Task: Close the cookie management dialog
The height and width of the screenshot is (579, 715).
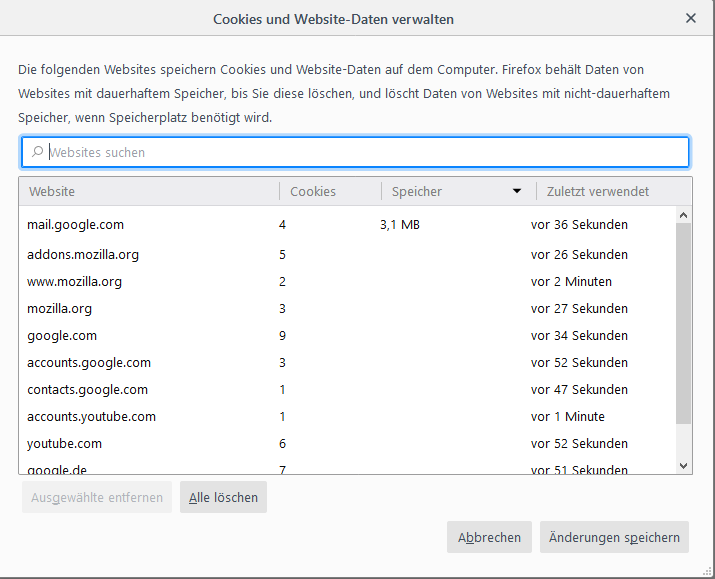Action: coord(691,18)
